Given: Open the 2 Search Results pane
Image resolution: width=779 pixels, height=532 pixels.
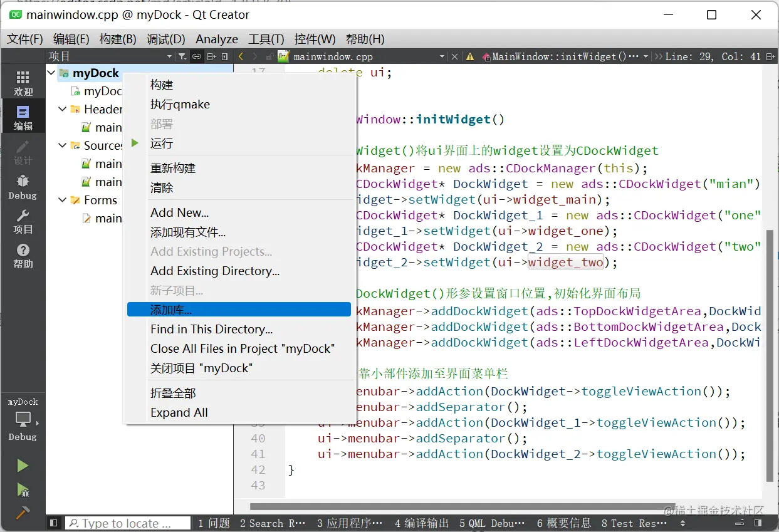Looking at the screenshot, I should point(273,523).
